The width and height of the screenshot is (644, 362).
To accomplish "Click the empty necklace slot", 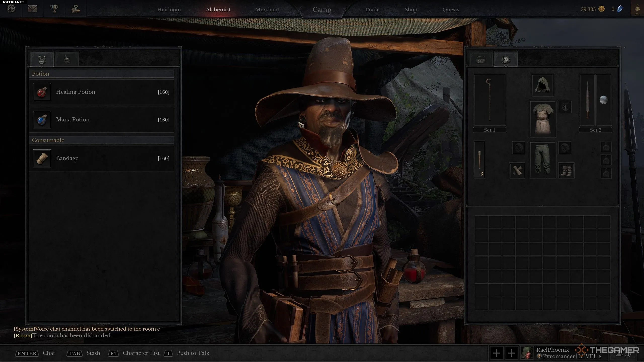I will click(565, 107).
